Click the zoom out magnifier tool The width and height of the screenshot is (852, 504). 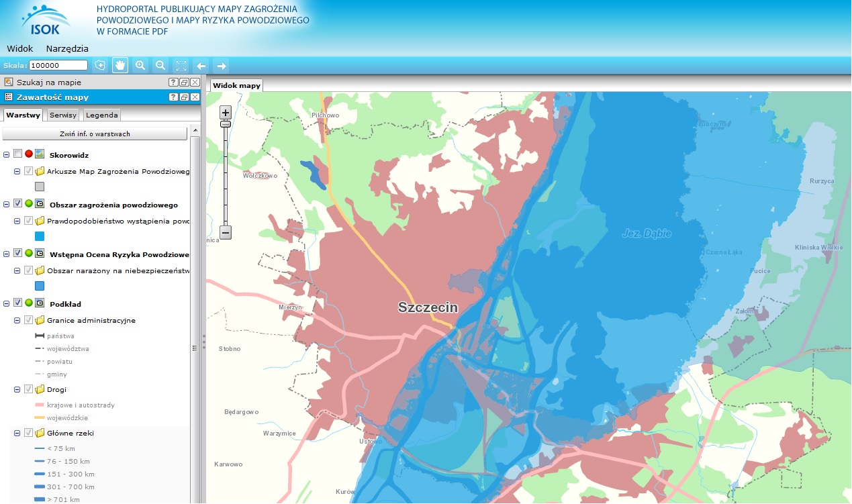point(160,65)
